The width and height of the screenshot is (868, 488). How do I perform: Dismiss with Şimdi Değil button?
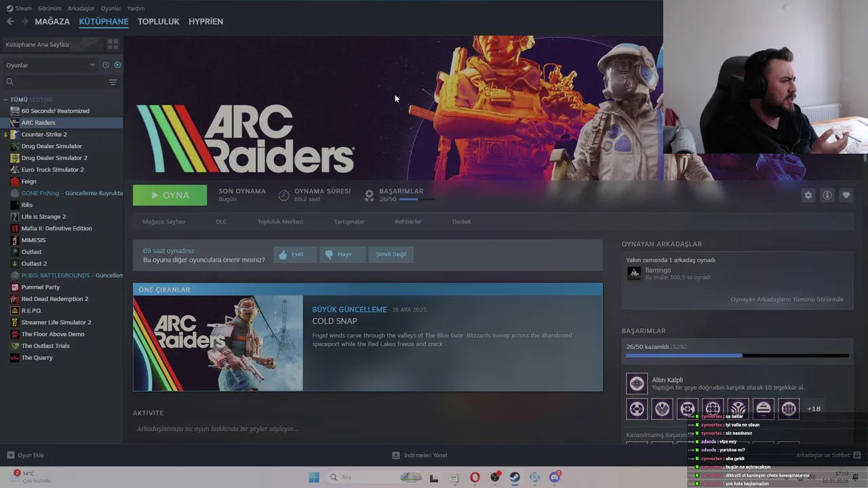pos(391,254)
